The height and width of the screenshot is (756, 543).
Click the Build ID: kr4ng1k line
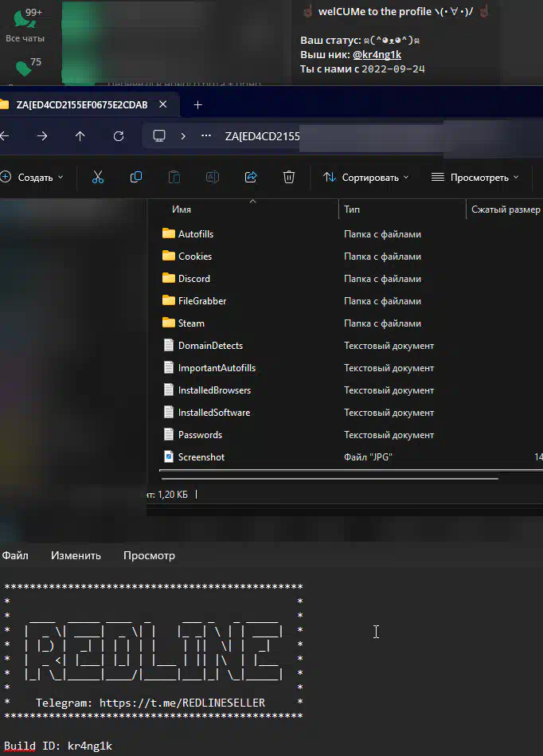pyautogui.click(x=58, y=746)
